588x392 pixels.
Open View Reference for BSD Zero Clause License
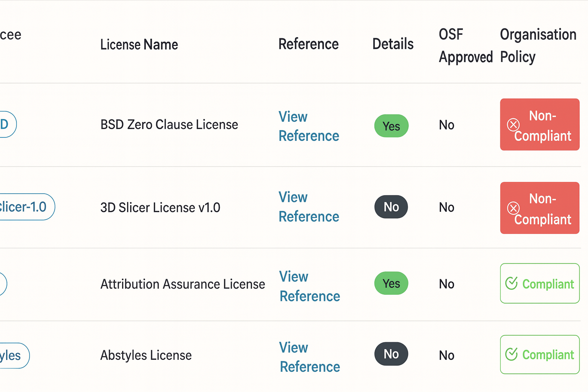pyautogui.click(x=309, y=126)
